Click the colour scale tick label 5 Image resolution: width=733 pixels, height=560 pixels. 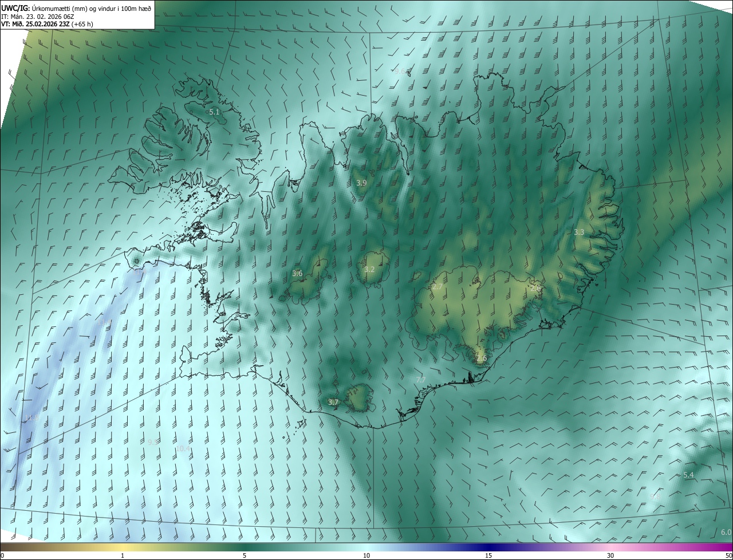click(x=245, y=555)
